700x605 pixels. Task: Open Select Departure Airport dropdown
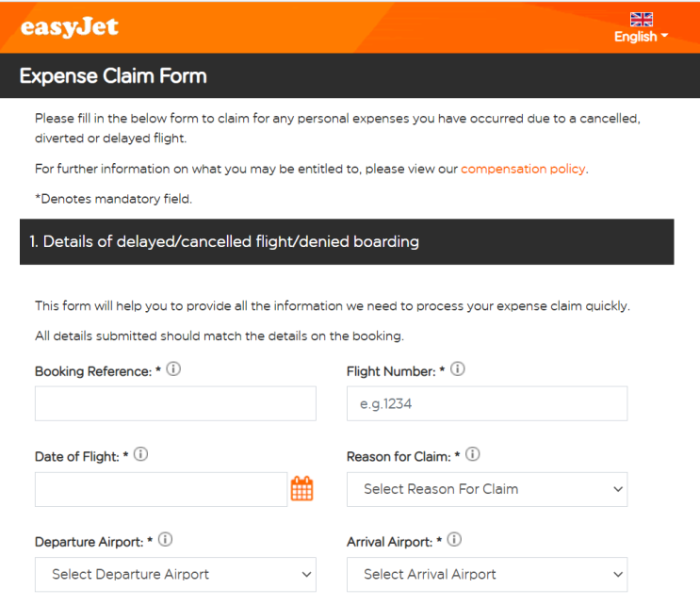[175, 574]
